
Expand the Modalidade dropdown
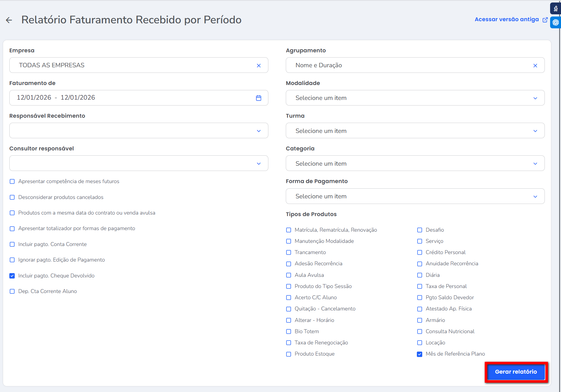pyautogui.click(x=535, y=98)
